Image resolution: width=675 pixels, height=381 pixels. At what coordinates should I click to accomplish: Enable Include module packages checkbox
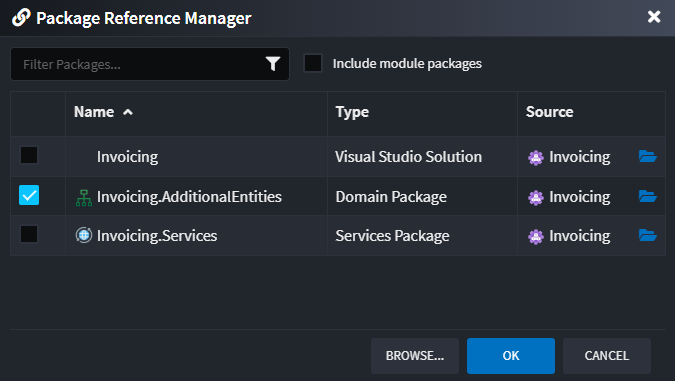point(313,63)
